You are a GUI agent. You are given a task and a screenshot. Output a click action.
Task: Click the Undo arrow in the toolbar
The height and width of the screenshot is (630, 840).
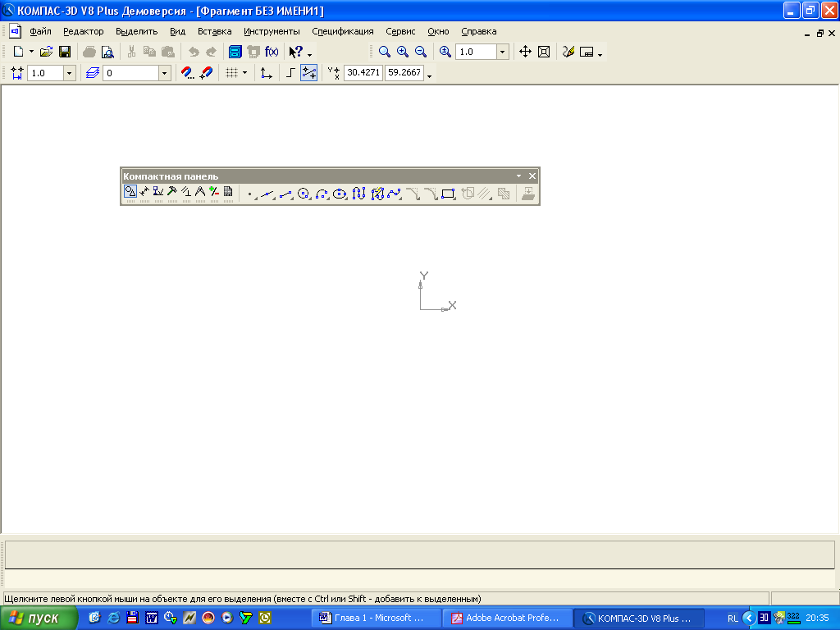point(194,52)
